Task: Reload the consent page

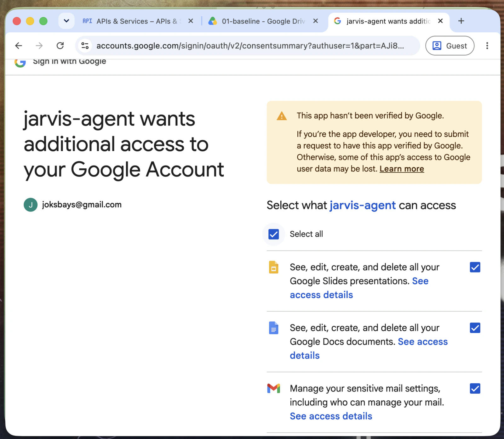Action: [60, 46]
